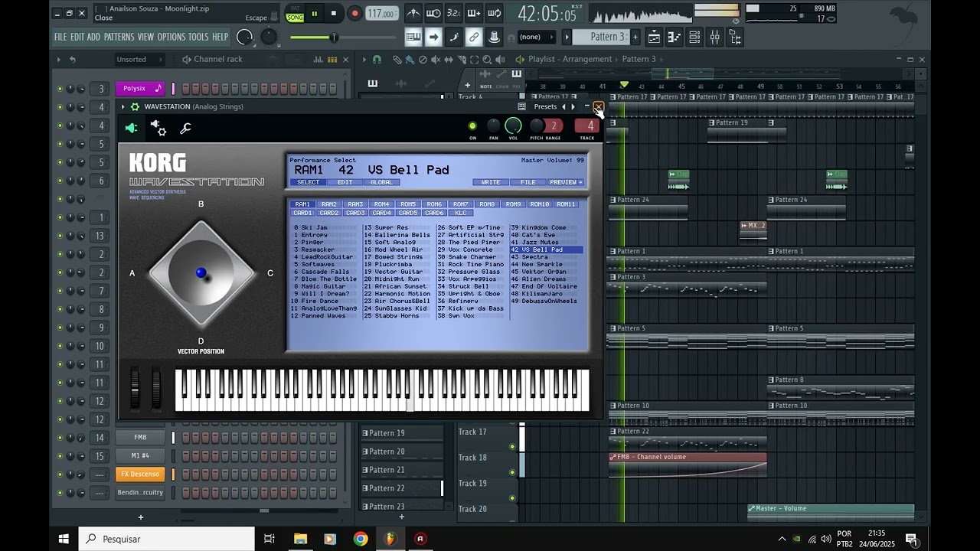Viewport: 980px width, 551px height.
Task: Select the playlist select tool
Action: pos(475,59)
